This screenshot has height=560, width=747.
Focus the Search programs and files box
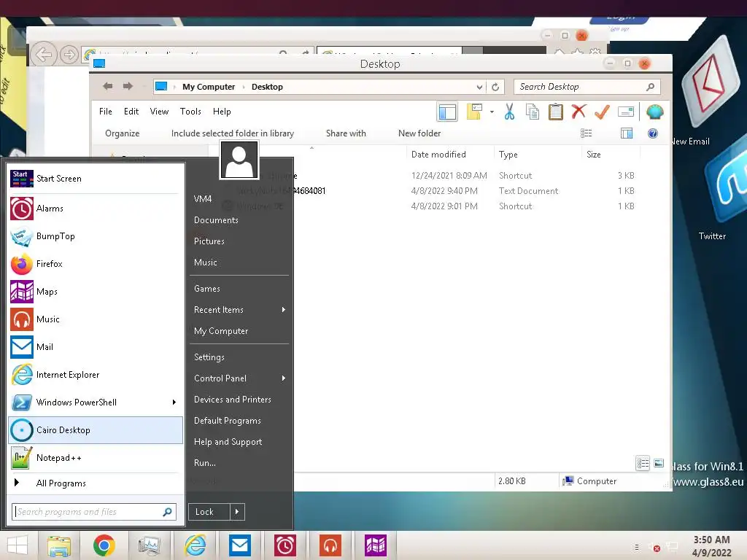[94, 512]
